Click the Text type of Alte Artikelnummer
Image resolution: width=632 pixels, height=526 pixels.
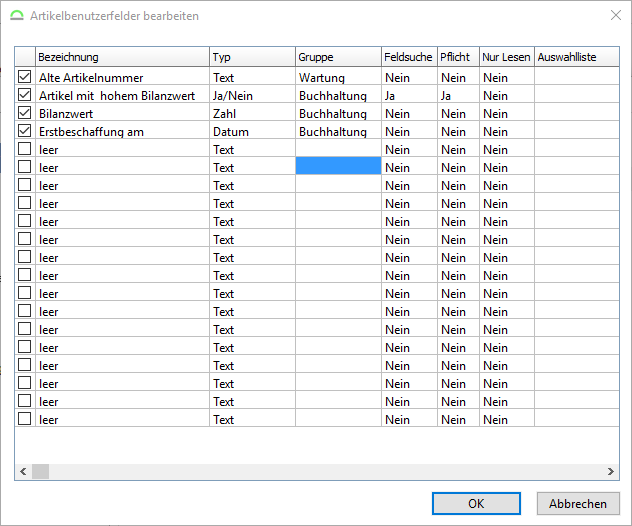[252, 76]
